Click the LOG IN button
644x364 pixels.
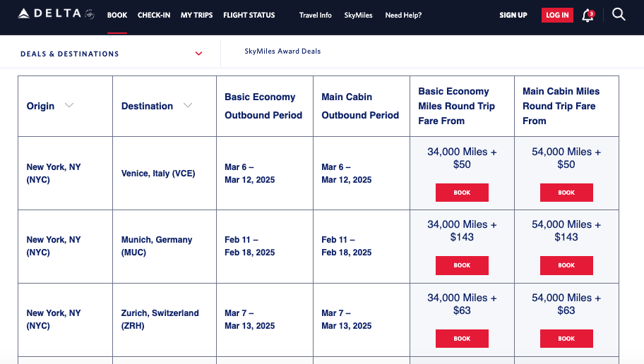pyautogui.click(x=557, y=16)
